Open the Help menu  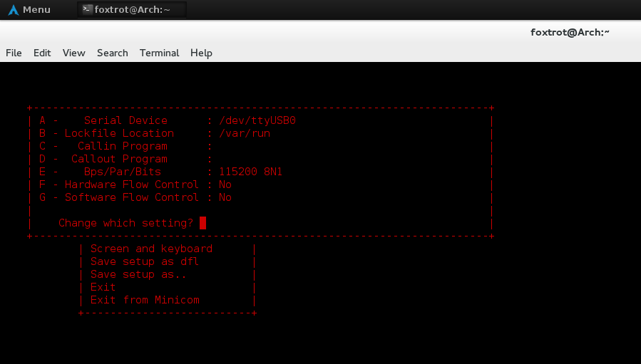(x=201, y=53)
